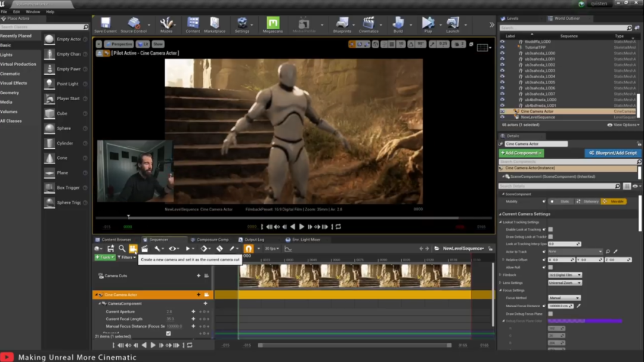Click the create new camera icon in Sequencer
This screenshot has height=362, width=644.
[133, 249]
